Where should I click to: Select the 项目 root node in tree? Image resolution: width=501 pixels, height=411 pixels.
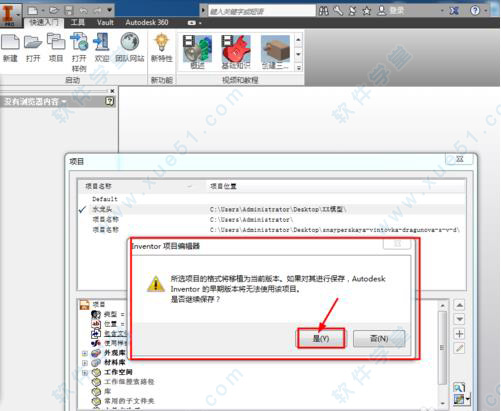click(x=99, y=304)
